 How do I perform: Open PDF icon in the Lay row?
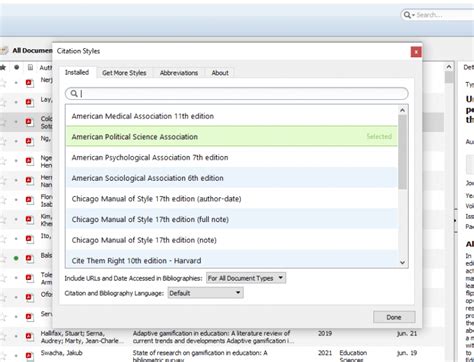tap(29, 102)
